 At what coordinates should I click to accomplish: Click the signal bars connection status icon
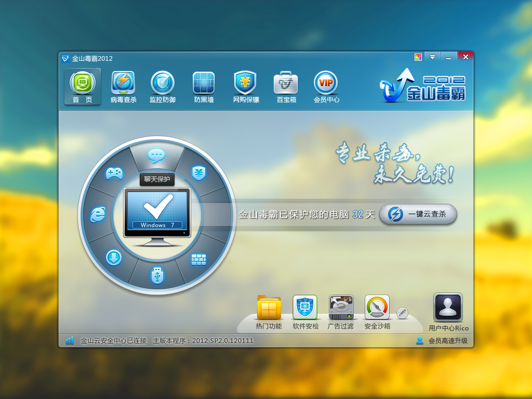tap(70, 340)
